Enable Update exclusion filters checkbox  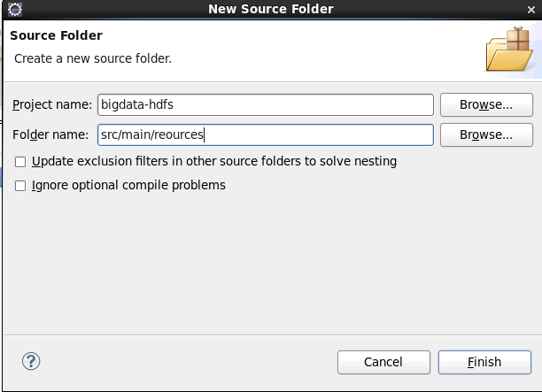(20, 162)
